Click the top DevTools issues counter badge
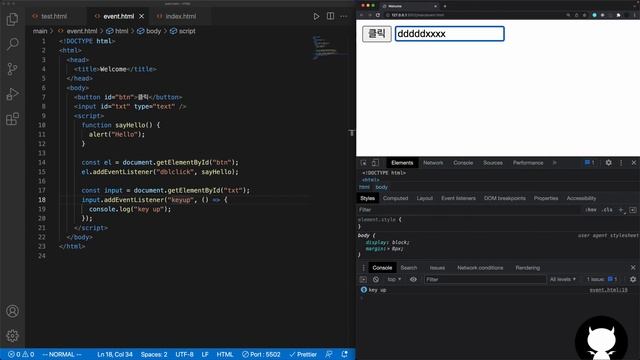 click(x=589, y=163)
